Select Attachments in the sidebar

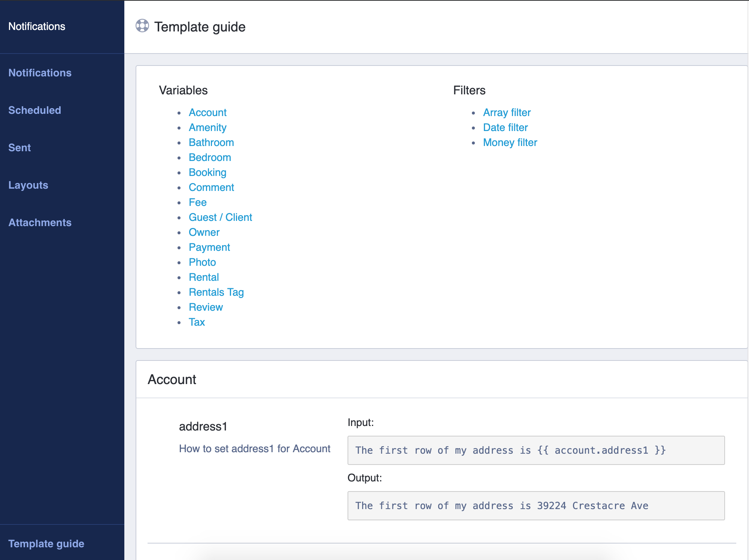coord(40,222)
